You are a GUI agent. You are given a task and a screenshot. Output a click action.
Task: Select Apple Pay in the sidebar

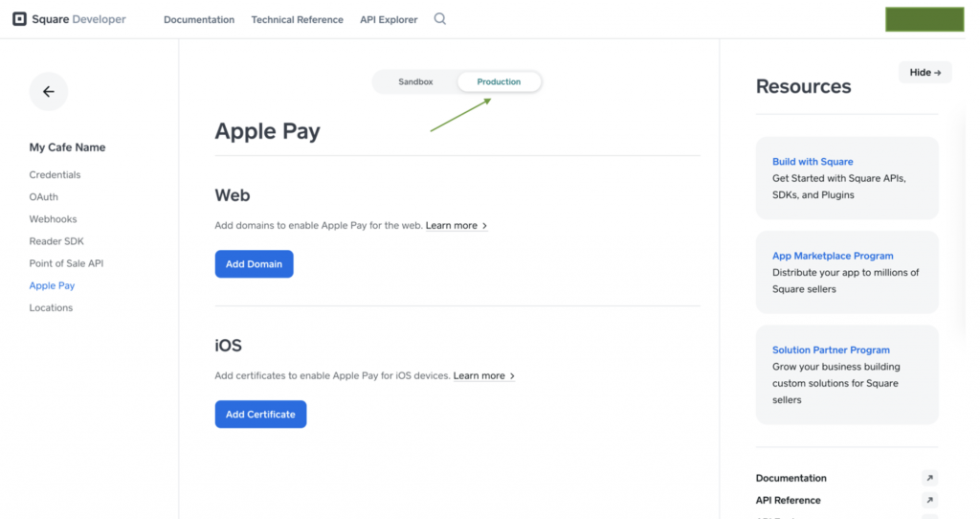(52, 285)
